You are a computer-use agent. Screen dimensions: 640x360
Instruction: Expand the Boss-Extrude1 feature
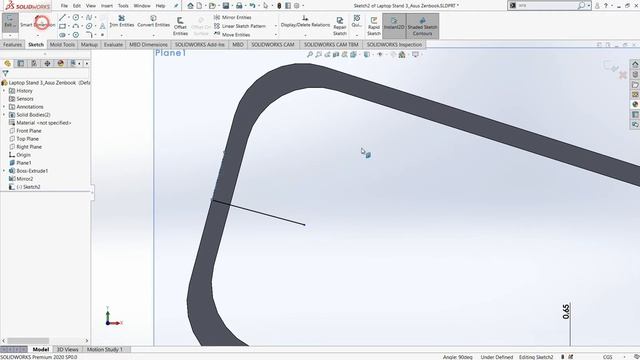(4, 171)
